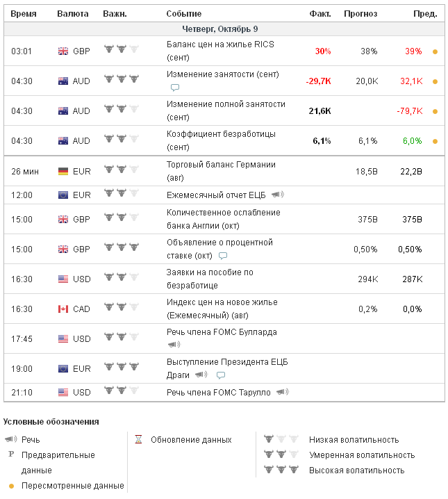Click comment icon beside Объявление о процентной ставке
The image size is (448, 499).
[x=223, y=256]
